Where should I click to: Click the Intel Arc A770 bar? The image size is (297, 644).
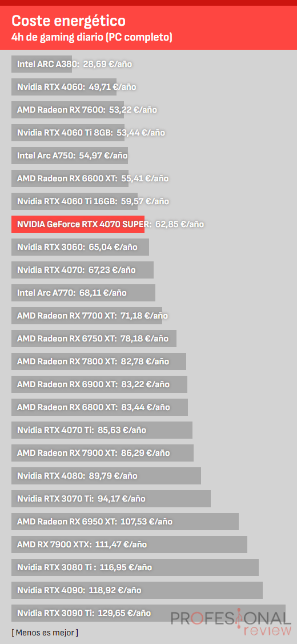(84, 293)
